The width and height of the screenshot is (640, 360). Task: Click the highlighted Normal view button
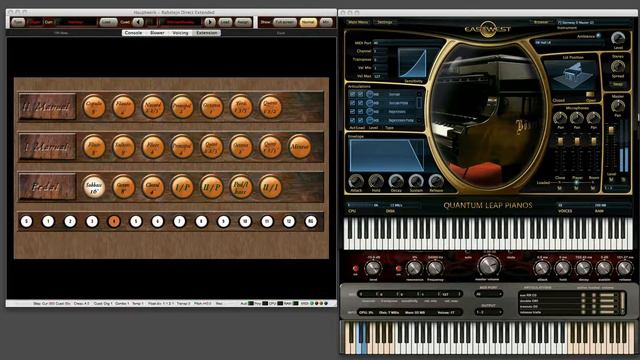coord(308,22)
